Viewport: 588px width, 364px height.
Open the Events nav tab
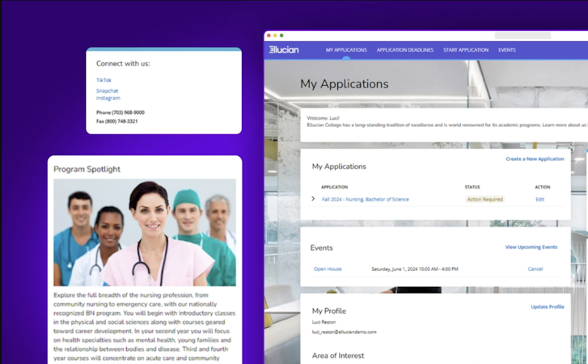pos(507,50)
